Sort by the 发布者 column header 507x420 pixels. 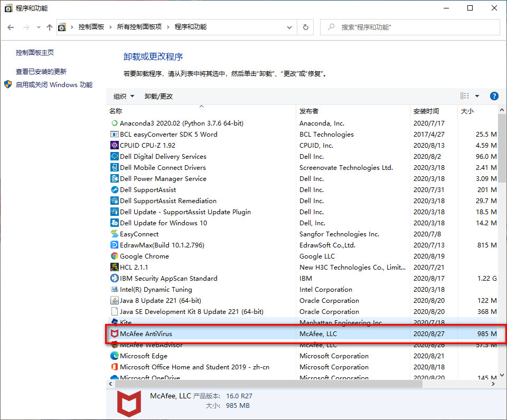pos(353,111)
